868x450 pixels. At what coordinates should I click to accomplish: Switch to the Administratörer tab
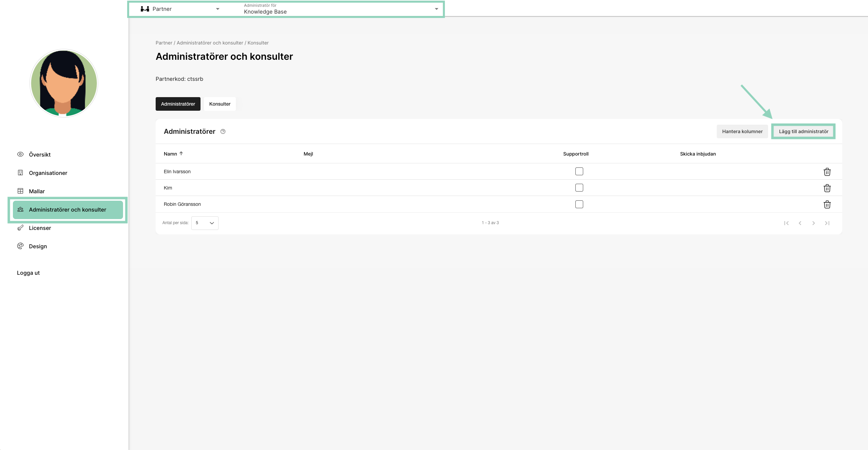[x=178, y=104]
